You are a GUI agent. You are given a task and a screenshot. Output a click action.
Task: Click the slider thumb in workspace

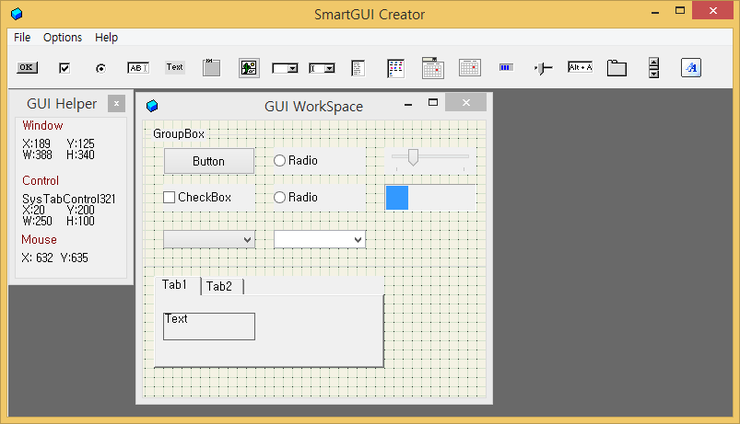(x=413, y=158)
